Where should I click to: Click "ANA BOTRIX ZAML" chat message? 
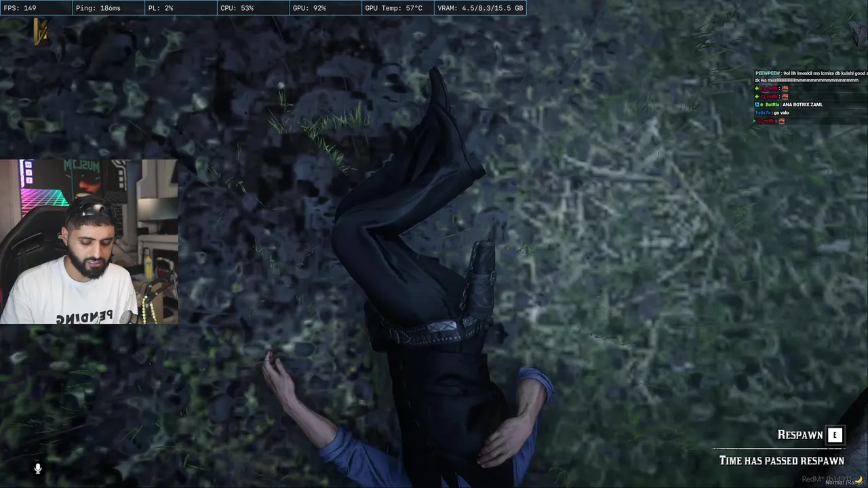[x=802, y=104]
